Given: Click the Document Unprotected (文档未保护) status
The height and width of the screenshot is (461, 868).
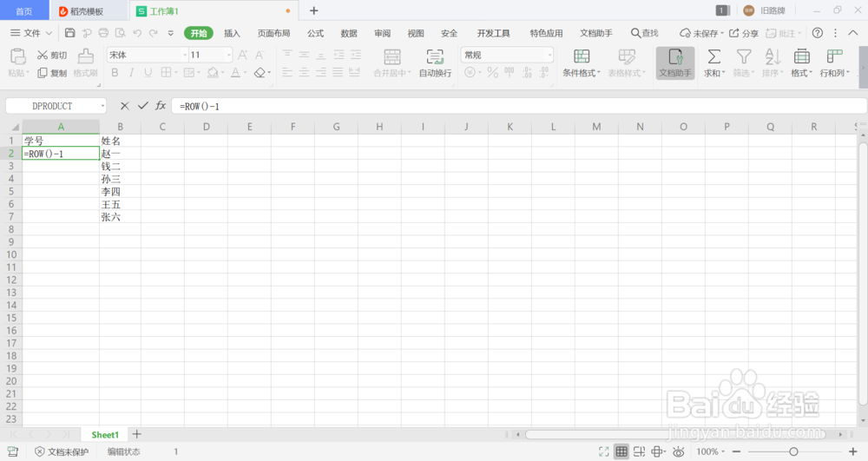Looking at the screenshot, I should point(62,451).
